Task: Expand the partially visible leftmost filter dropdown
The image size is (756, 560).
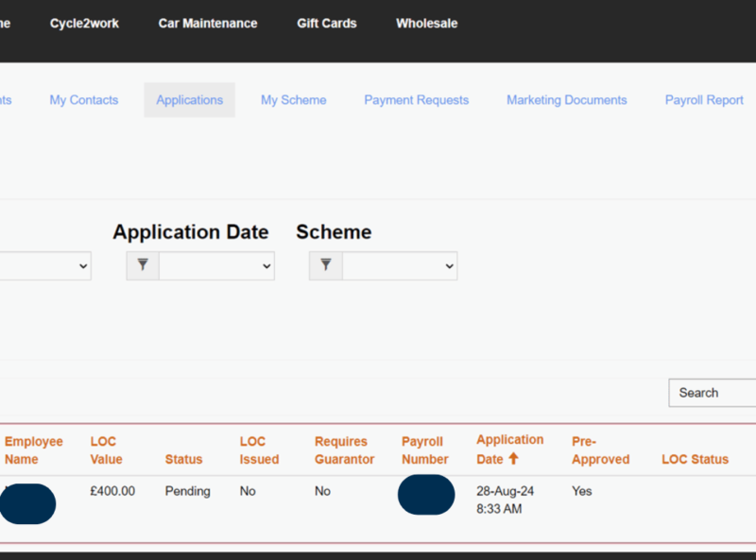Action: click(45, 266)
